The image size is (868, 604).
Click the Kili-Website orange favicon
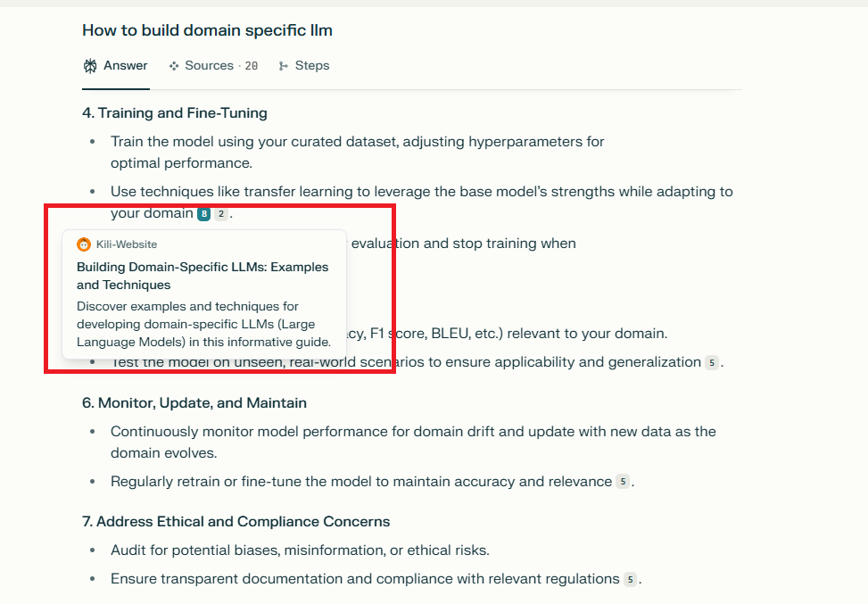point(84,244)
